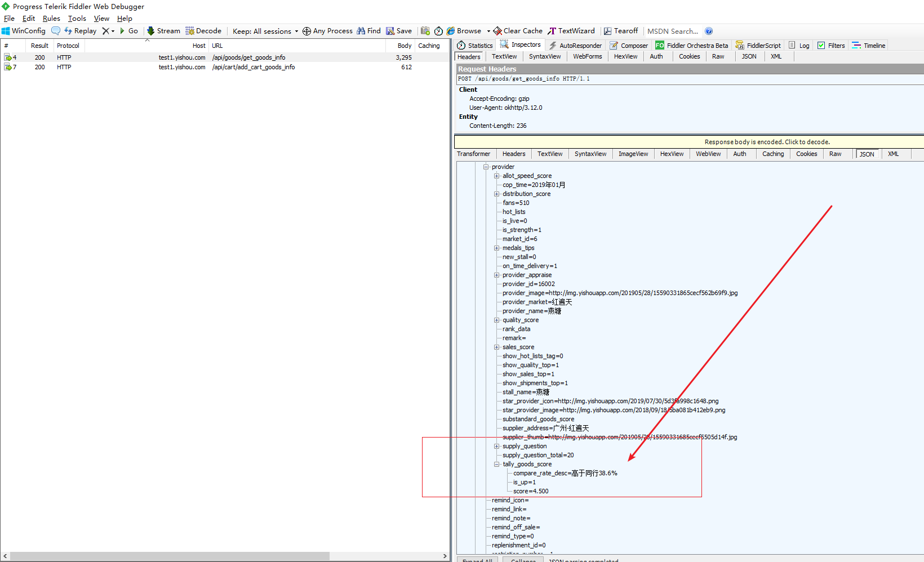Select request WebForms inspector tab
The height and width of the screenshot is (562, 924).
click(x=588, y=56)
